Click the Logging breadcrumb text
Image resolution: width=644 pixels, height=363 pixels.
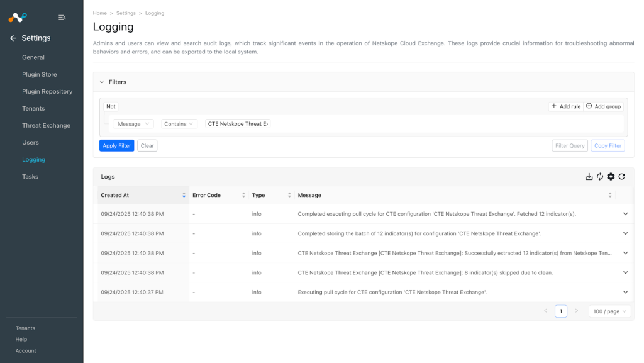click(155, 13)
